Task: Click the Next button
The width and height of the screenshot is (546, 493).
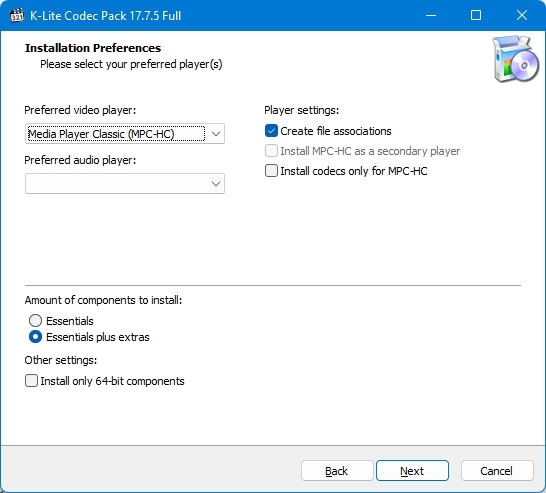Action: [x=412, y=471]
